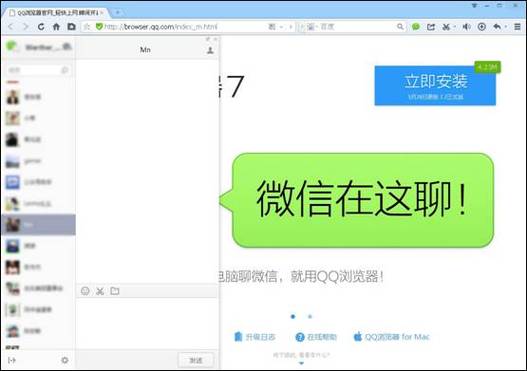Close the WeChat side panel with the x
The height and width of the screenshot is (371, 527).
point(215,39)
